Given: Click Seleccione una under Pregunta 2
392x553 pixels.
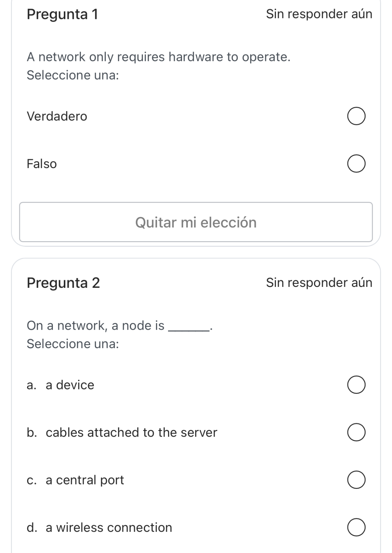Looking at the screenshot, I should point(73,344).
